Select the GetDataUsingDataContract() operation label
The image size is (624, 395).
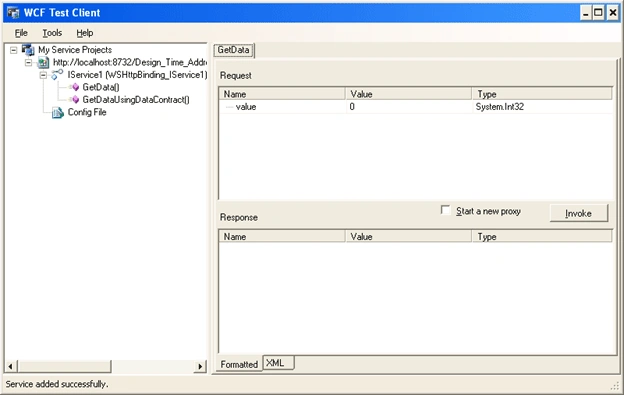[136, 99]
